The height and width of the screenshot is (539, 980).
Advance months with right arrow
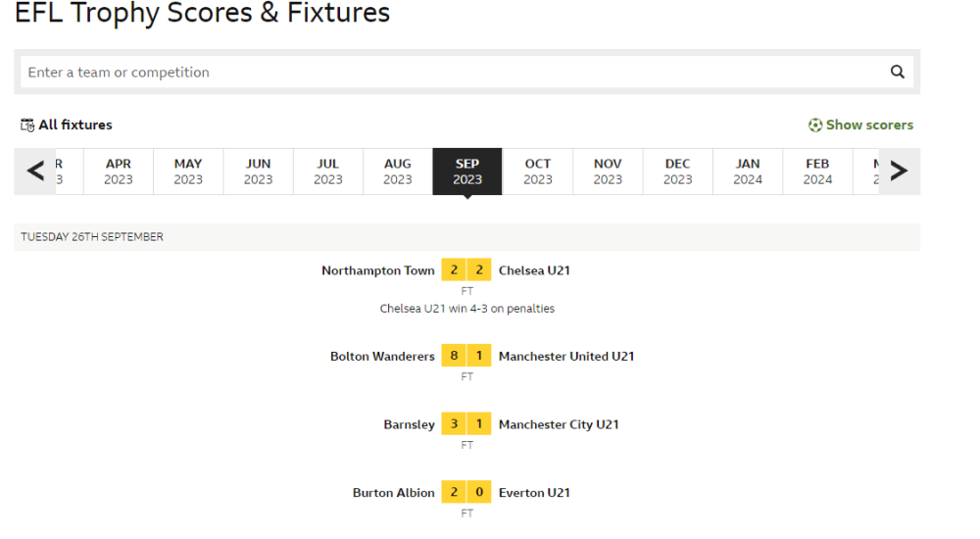(899, 171)
